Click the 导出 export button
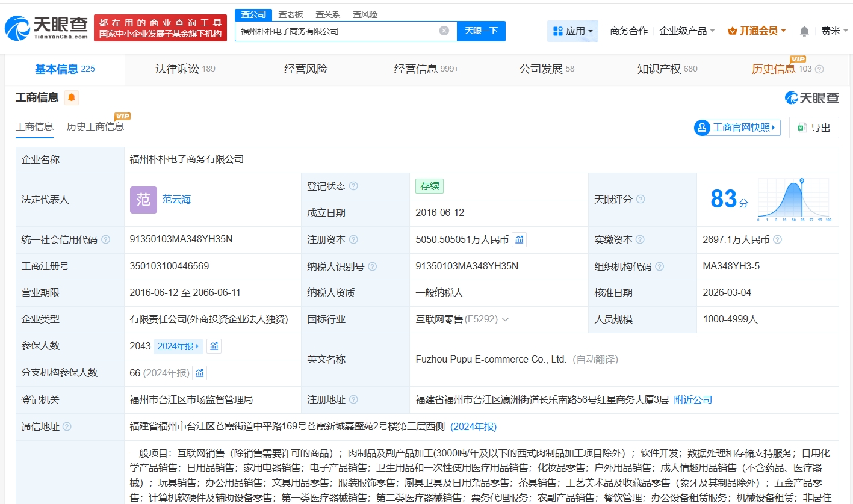Screen dimensions: 853x504 [x=814, y=128]
